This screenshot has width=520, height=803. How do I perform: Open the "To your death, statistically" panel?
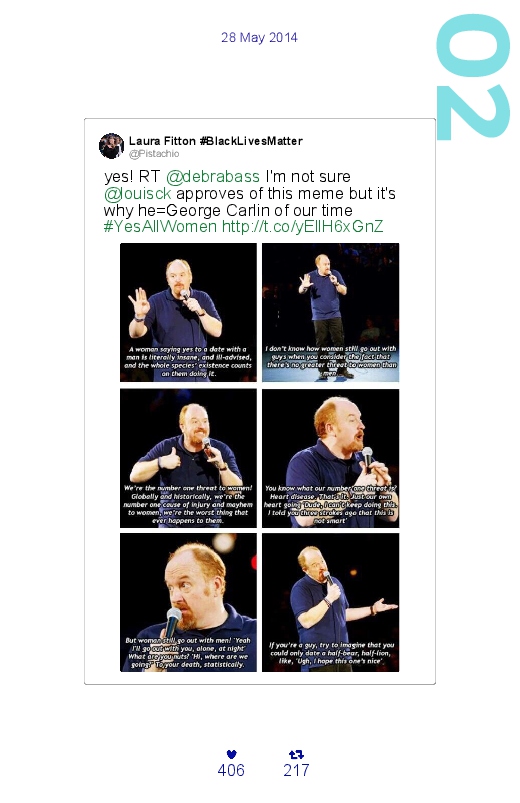[188, 602]
